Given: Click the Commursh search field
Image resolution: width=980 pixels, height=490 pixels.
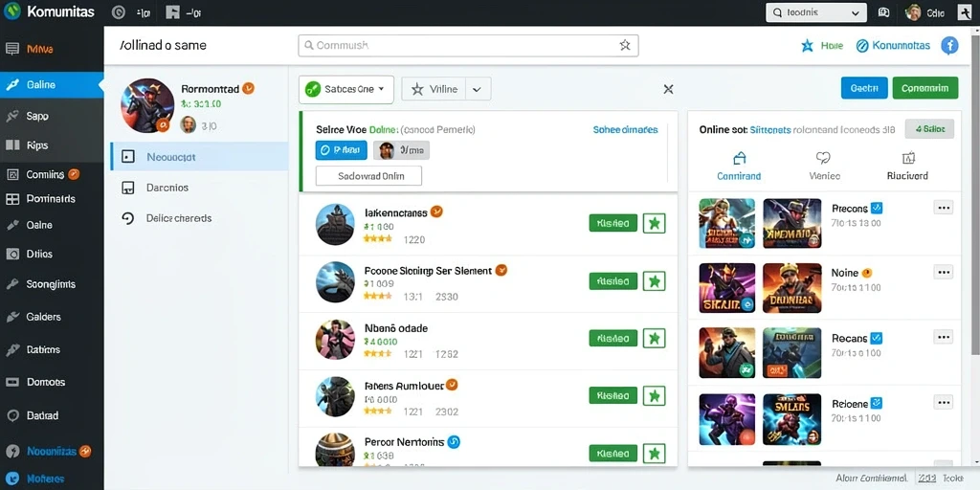Looking at the screenshot, I should click(468, 45).
